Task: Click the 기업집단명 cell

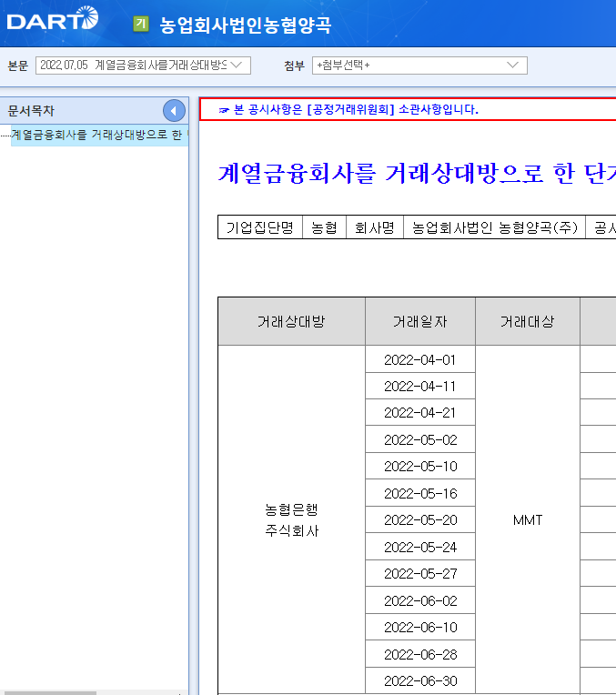Action: coord(260,227)
